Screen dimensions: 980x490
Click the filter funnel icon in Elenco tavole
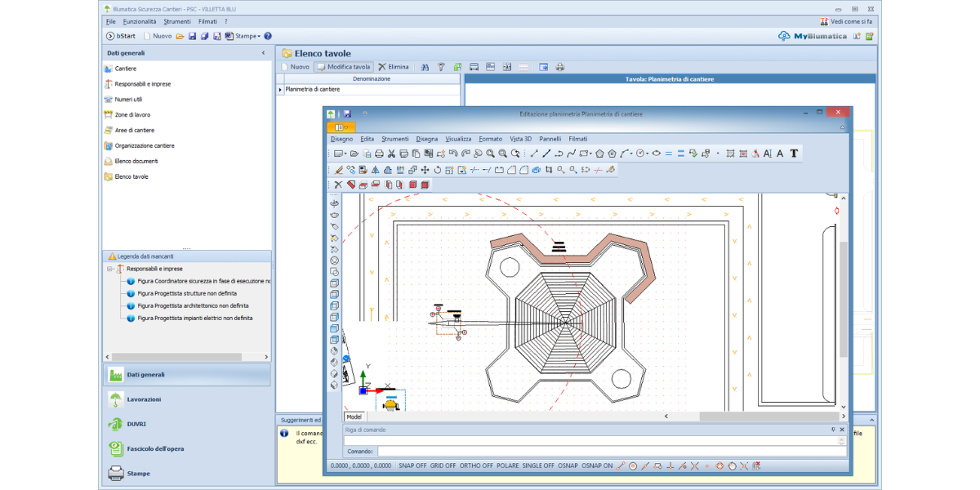[x=441, y=67]
